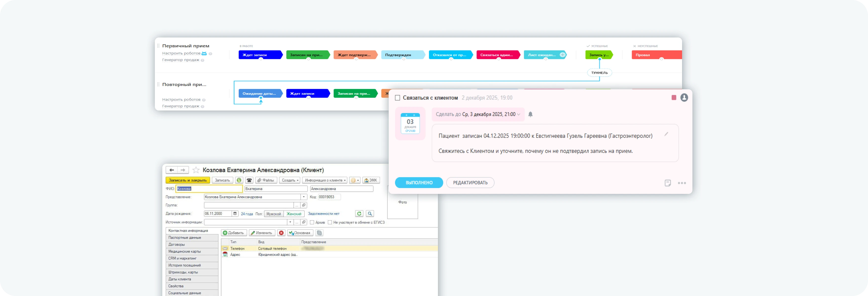Click the green phone call icon
The height and width of the screenshot is (296, 868).
tap(239, 180)
